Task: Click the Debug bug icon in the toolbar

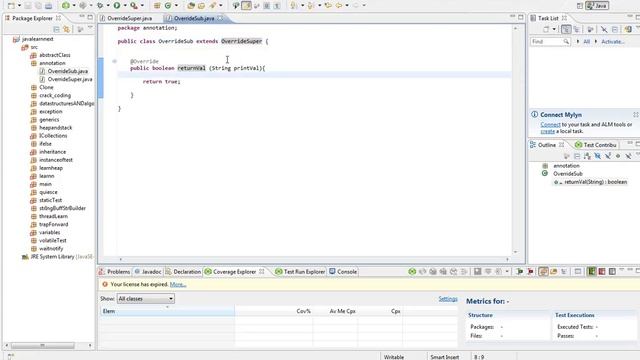Action: (x=100, y=6)
